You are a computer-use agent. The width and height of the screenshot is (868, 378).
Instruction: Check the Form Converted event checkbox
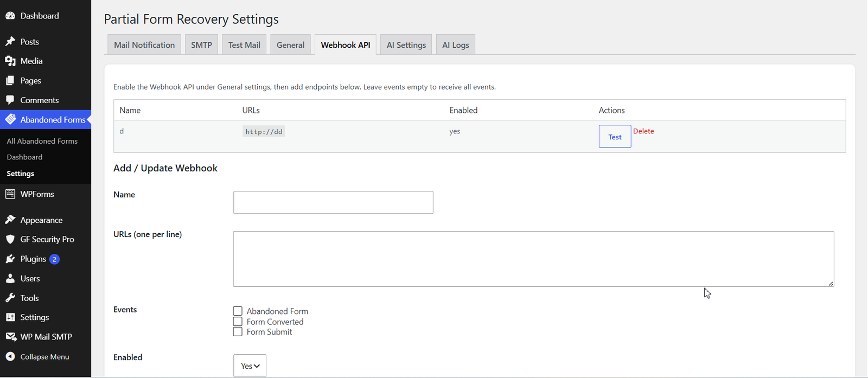point(238,322)
